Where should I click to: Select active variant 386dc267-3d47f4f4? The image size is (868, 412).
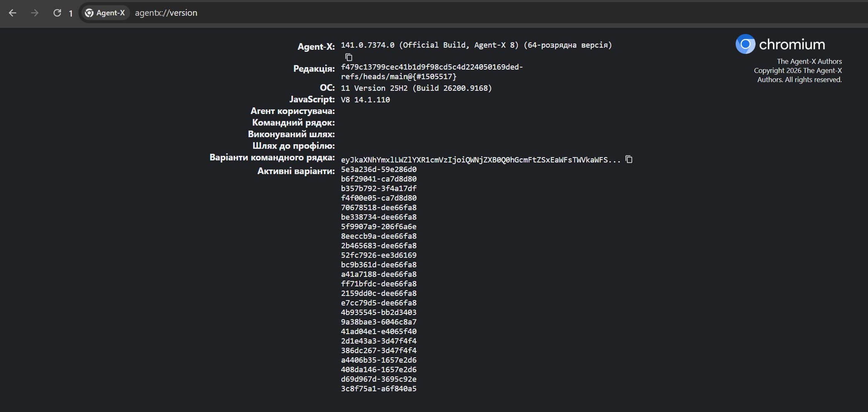pos(379,351)
